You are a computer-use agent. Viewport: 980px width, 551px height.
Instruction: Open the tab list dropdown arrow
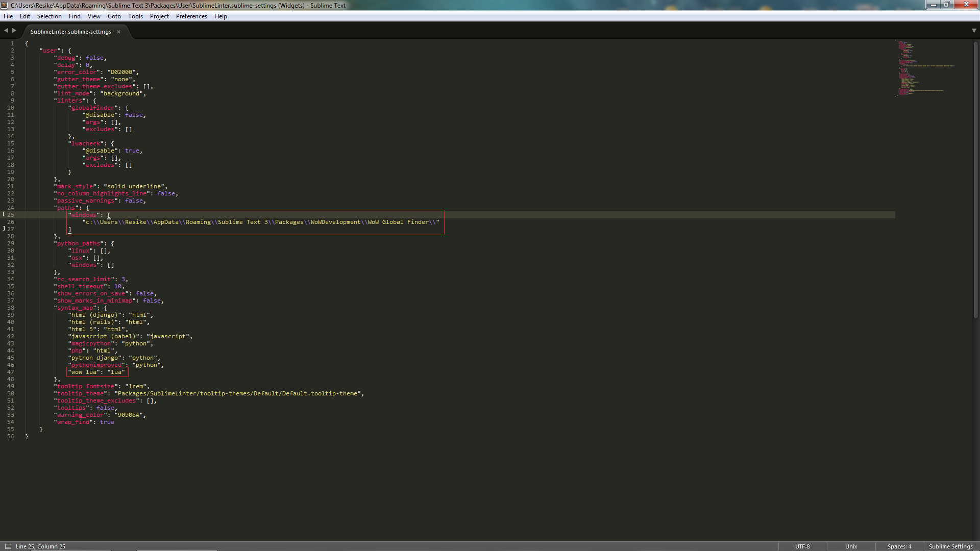(x=974, y=31)
